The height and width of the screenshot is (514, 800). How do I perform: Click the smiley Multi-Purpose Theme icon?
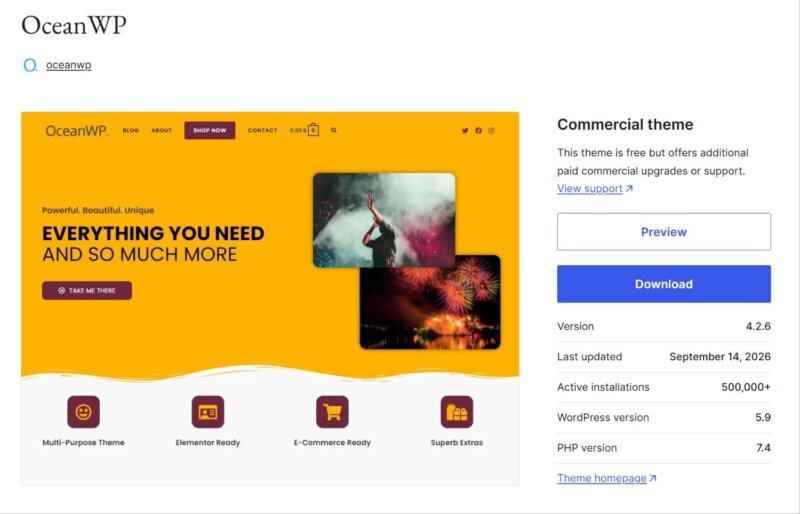[83, 412]
